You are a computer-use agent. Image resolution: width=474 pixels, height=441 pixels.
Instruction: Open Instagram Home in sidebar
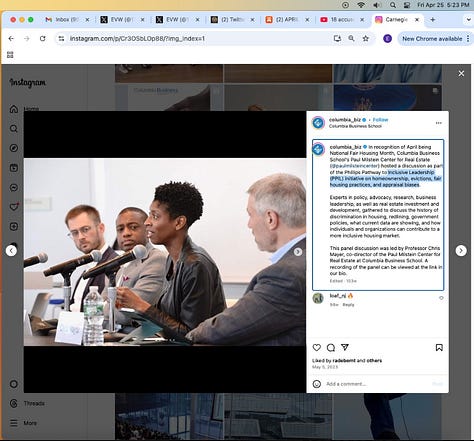click(x=14, y=109)
